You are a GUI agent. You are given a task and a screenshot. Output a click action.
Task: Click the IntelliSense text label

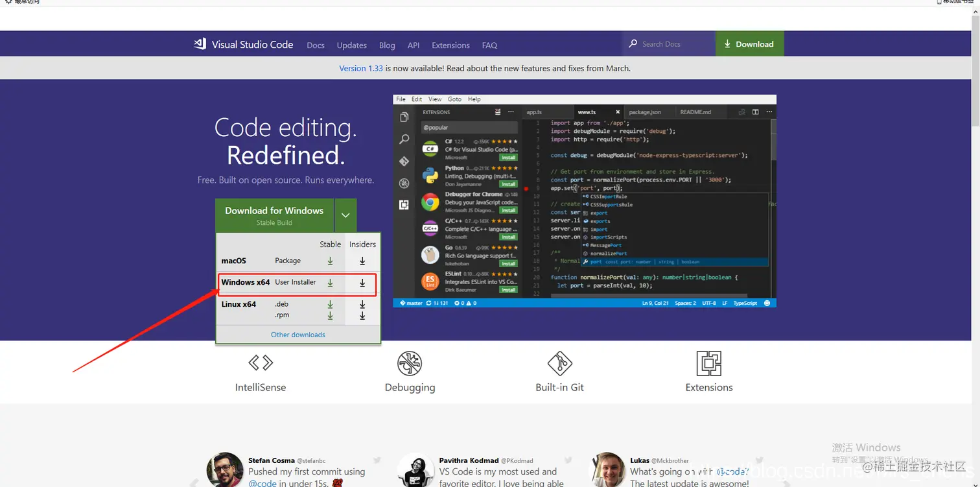click(261, 387)
